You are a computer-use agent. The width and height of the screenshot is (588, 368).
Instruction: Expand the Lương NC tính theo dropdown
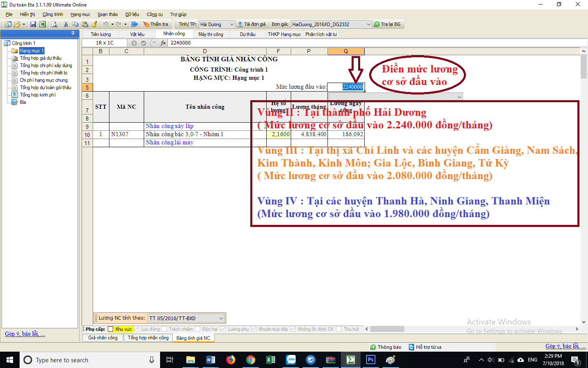click(221, 318)
